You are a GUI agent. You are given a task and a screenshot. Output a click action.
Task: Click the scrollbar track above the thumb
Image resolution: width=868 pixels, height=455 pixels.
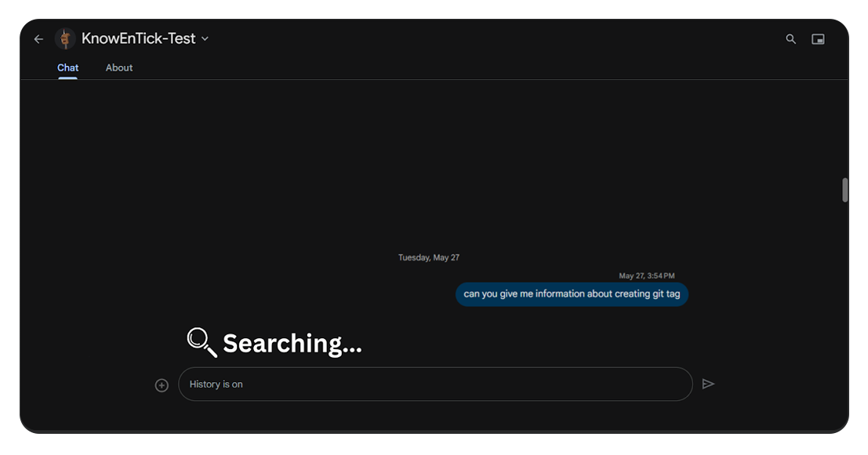844,126
